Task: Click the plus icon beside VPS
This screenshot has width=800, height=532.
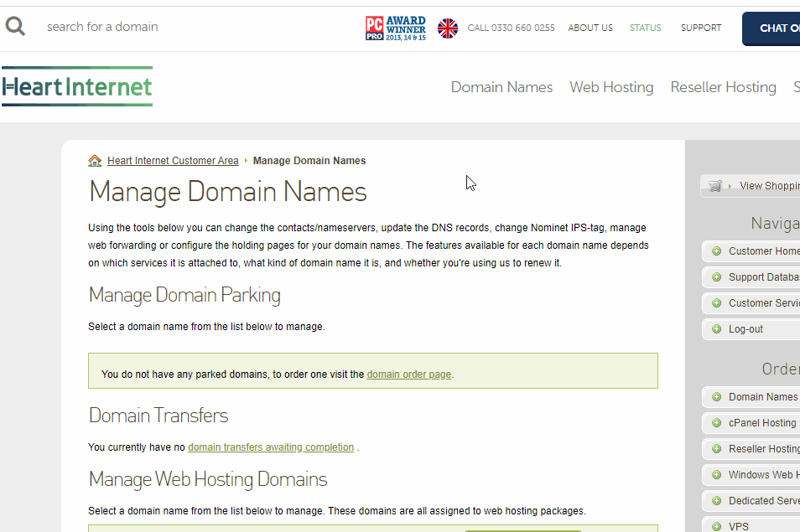Action: point(716,526)
